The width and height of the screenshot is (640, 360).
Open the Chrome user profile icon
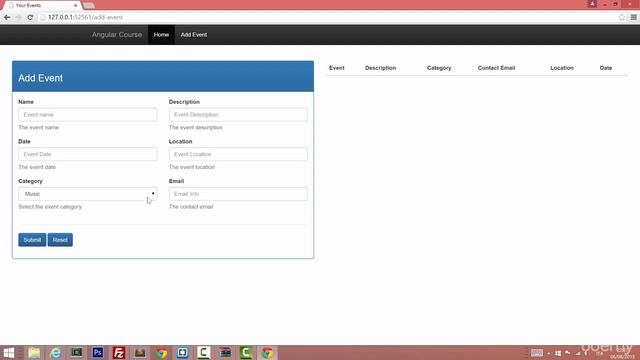pos(592,4)
